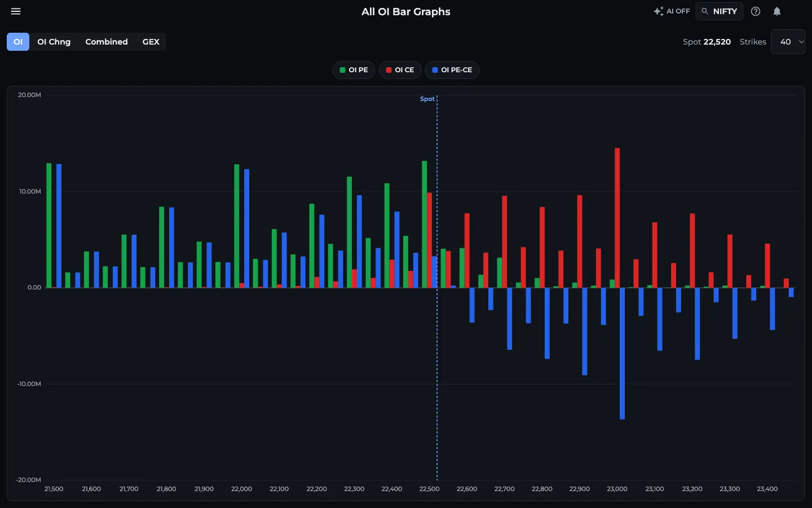Image resolution: width=812 pixels, height=508 pixels.
Task: Expand the Strikes count dropdown
Action: [788, 42]
